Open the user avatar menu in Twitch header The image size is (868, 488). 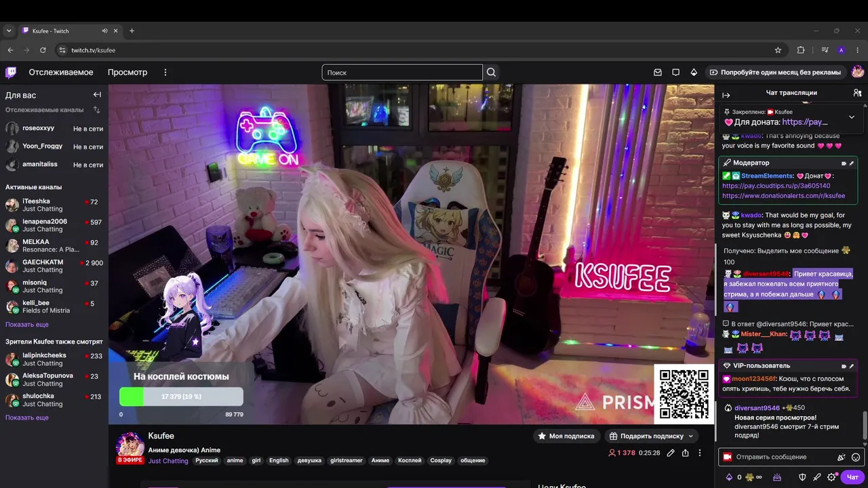[857, 72]
